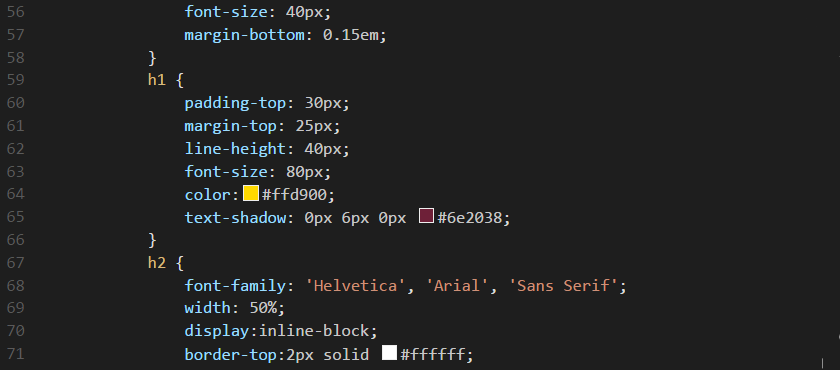This screenshot has width=840, height=370.
Task: Place cursor on the h1 selector
Action: 156,80
